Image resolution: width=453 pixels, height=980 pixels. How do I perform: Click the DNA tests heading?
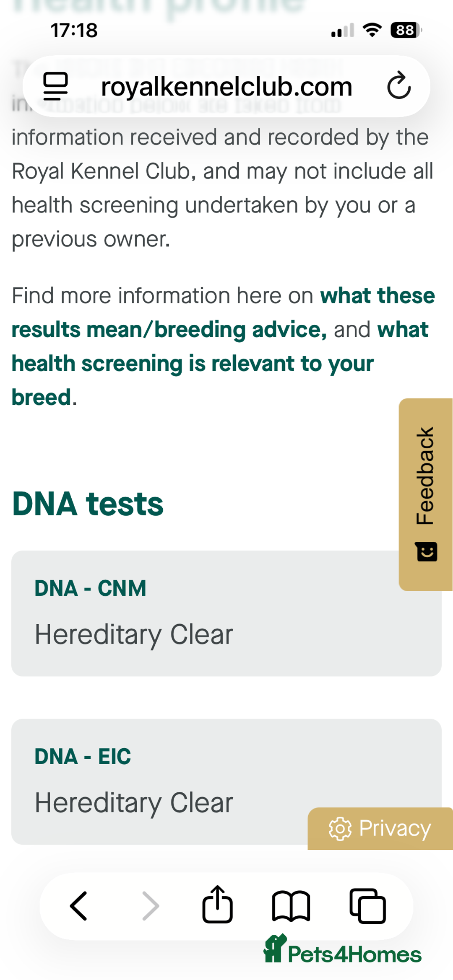point(88,504)
